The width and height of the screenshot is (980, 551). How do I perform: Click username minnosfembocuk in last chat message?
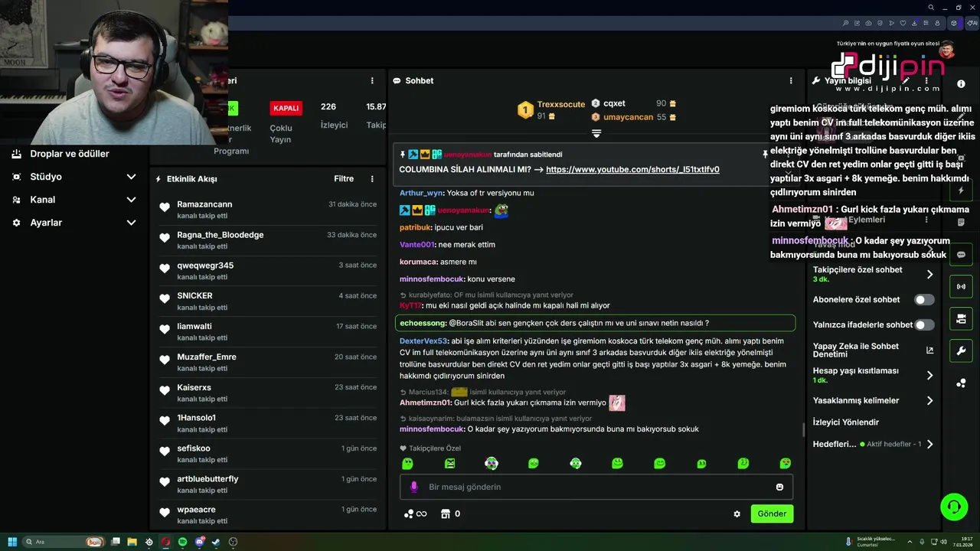[432, 429]
